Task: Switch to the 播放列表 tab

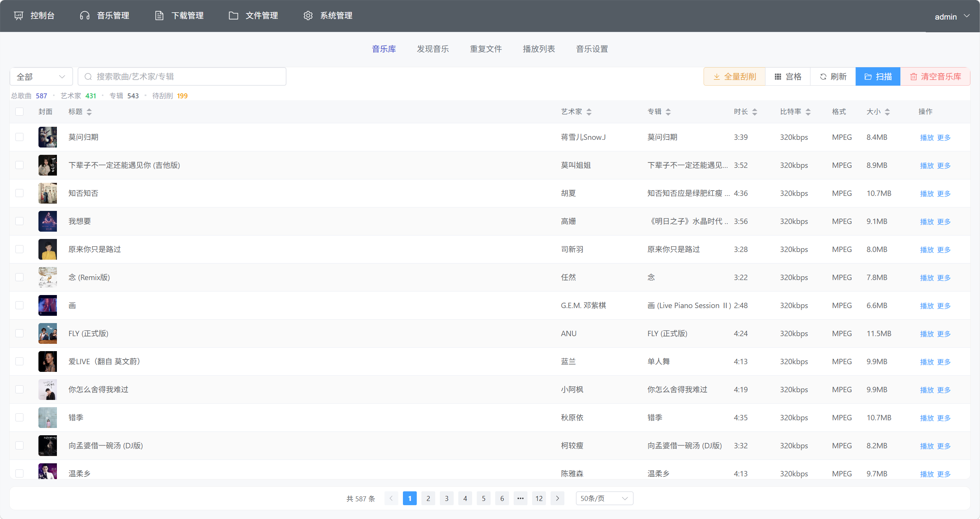Action: tap(539, 49)
